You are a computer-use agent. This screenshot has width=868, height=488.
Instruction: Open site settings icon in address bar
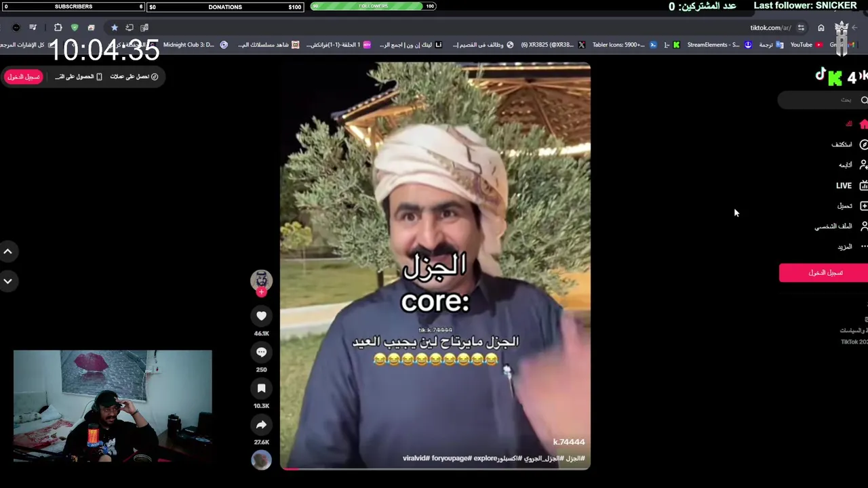(x=801, y=28)
